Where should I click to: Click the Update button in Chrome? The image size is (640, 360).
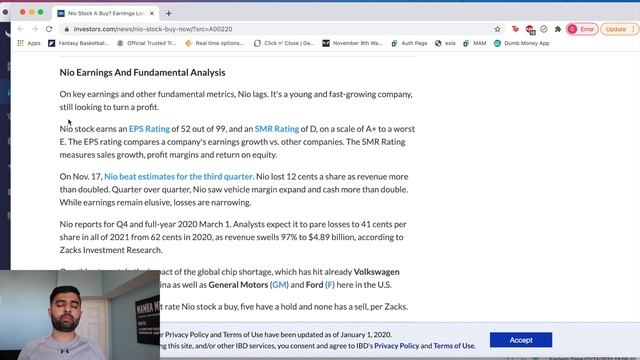pyautogui.click(x=615, y=29)
